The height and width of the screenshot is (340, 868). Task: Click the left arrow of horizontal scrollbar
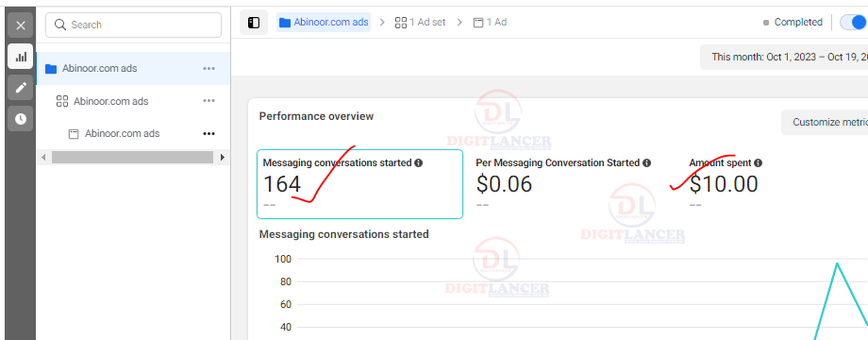[x=43, y=158]
